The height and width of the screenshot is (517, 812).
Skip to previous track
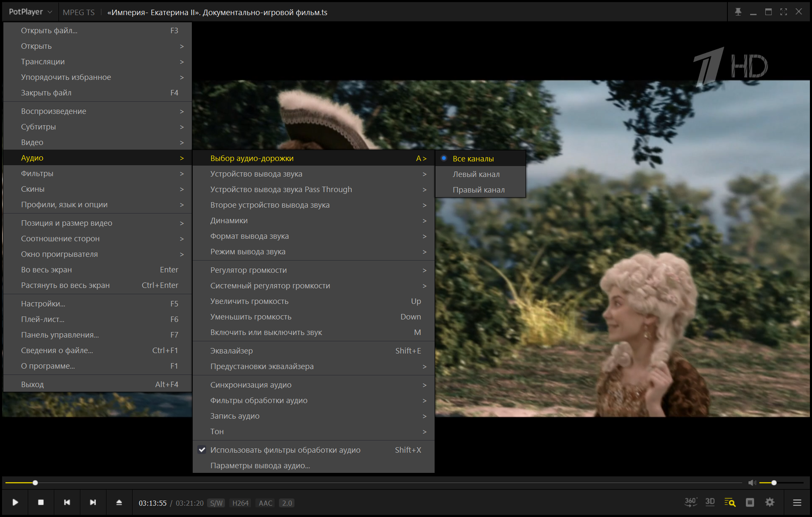point(67,502)
